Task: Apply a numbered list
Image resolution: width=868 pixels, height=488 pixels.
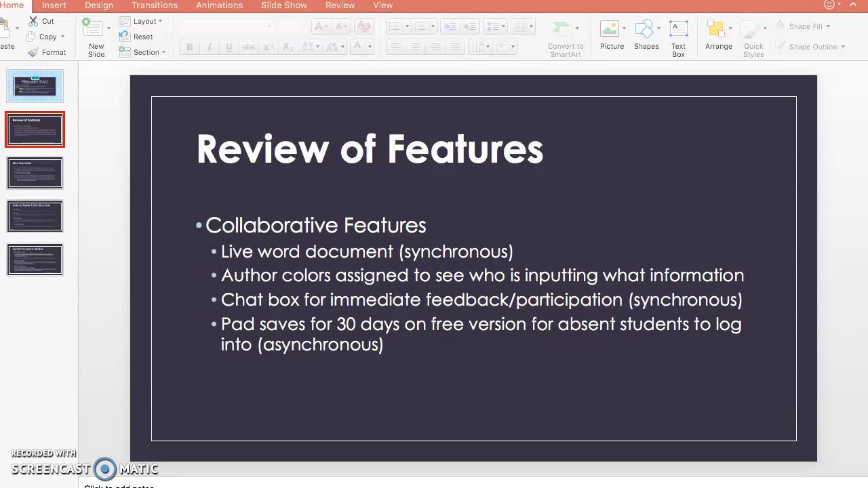Action: coord(421,26)
